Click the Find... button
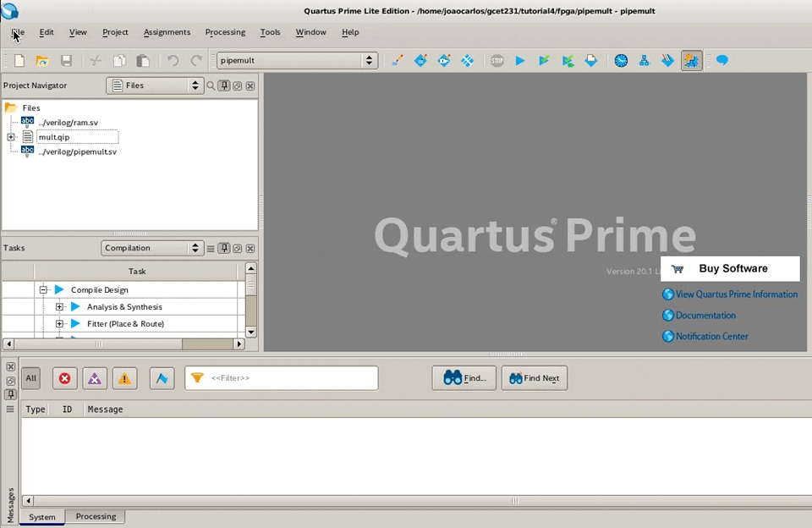Image resolution: width=812 pixels, height=528 pixels. [464, 378]
